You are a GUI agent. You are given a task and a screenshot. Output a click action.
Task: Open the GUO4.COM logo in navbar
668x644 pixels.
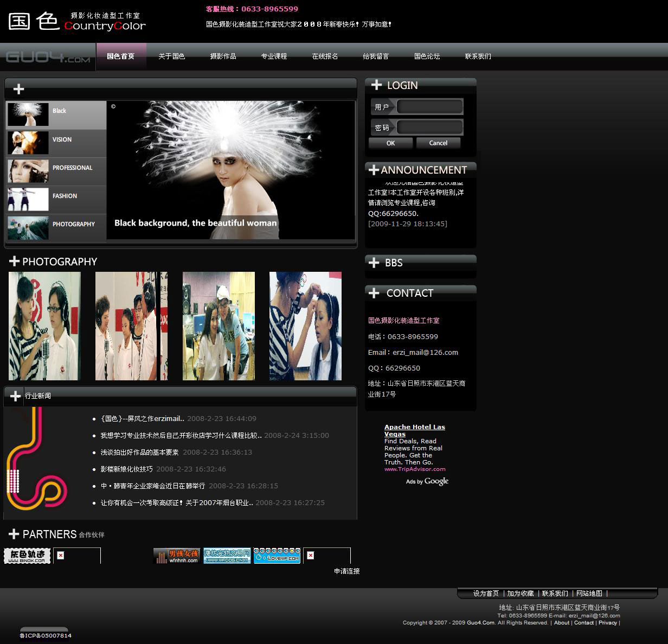point(48,57)
